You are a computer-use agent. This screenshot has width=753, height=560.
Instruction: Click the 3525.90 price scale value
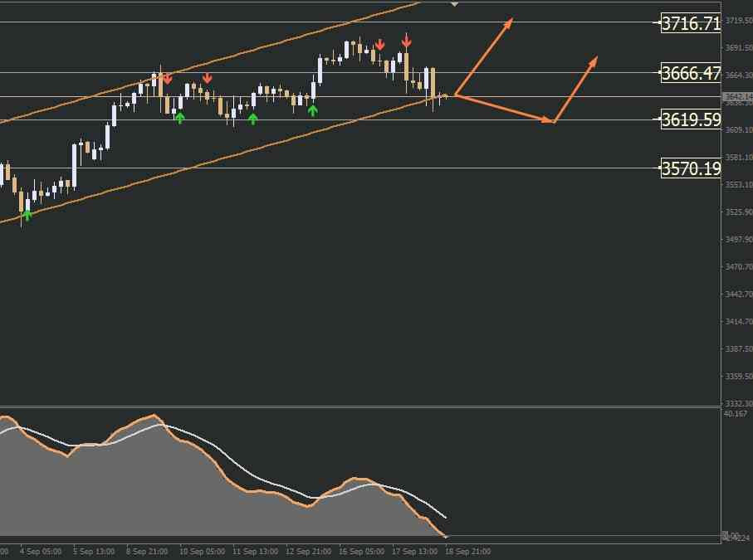739,212
